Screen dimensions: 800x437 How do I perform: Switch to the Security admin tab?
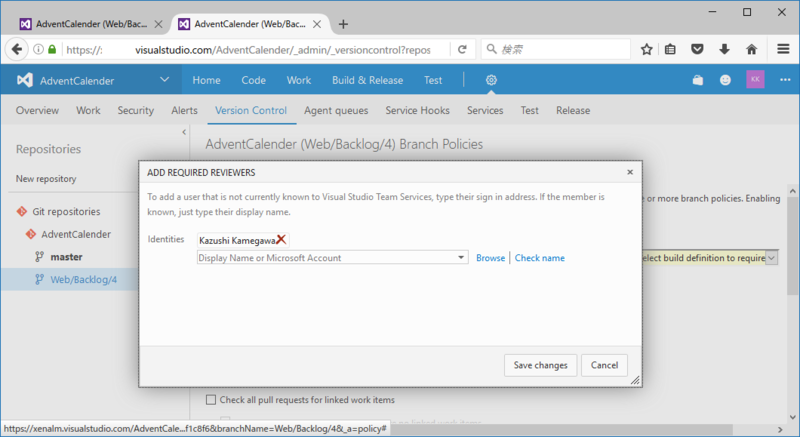[x=136, y=110]
